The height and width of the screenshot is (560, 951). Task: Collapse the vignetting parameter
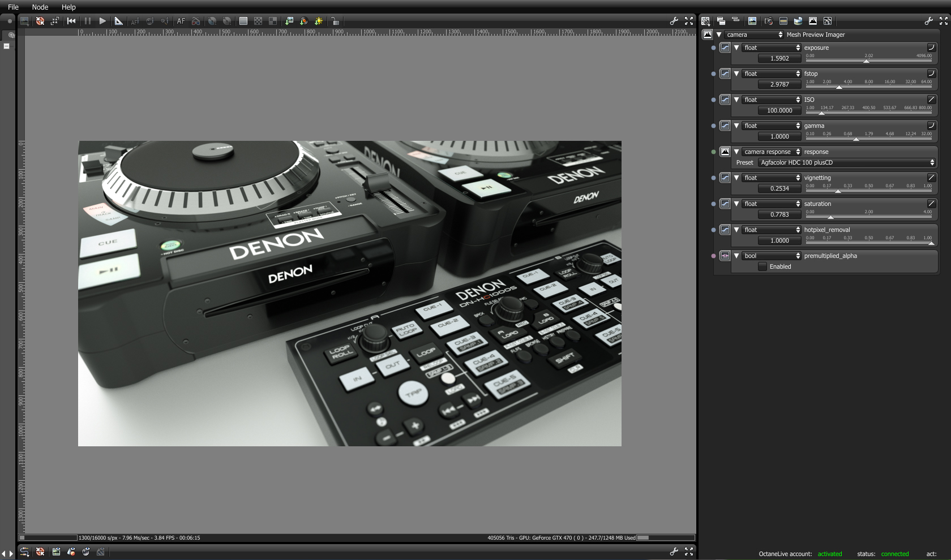click(736, 178)
